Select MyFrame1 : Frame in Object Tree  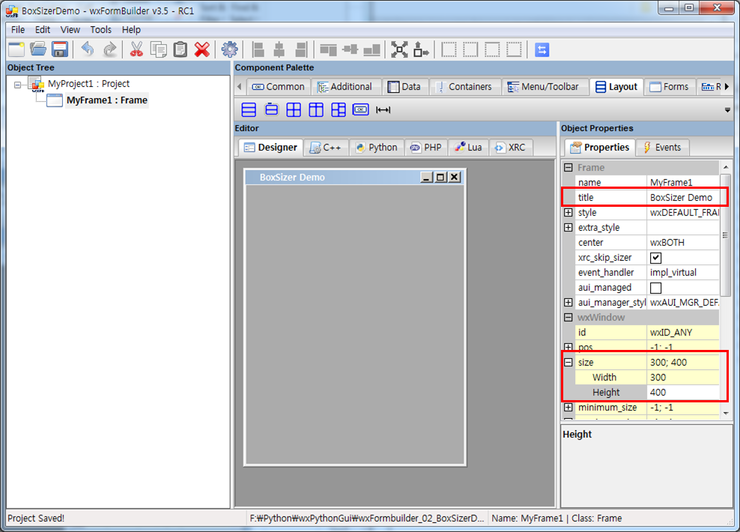(x=106, y=101)
